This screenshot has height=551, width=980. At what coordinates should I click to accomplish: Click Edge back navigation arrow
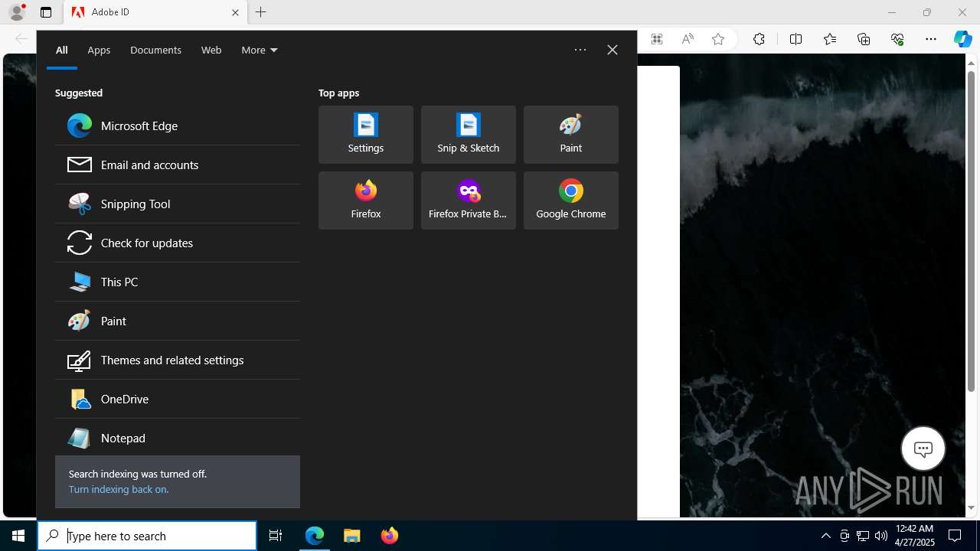tap(21, 39)
